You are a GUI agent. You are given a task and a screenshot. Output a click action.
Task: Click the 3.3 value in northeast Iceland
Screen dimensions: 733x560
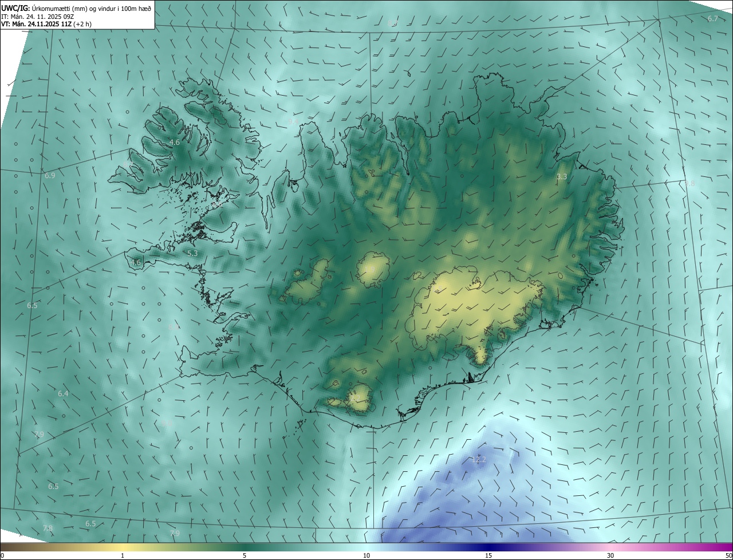[562, 176]
